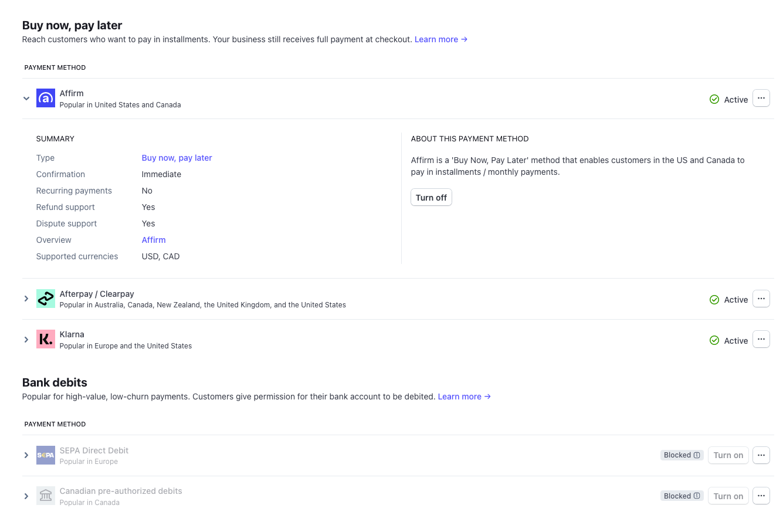Turn off the Affirm payment method
The image size is (783, 532).
(431, 198)
